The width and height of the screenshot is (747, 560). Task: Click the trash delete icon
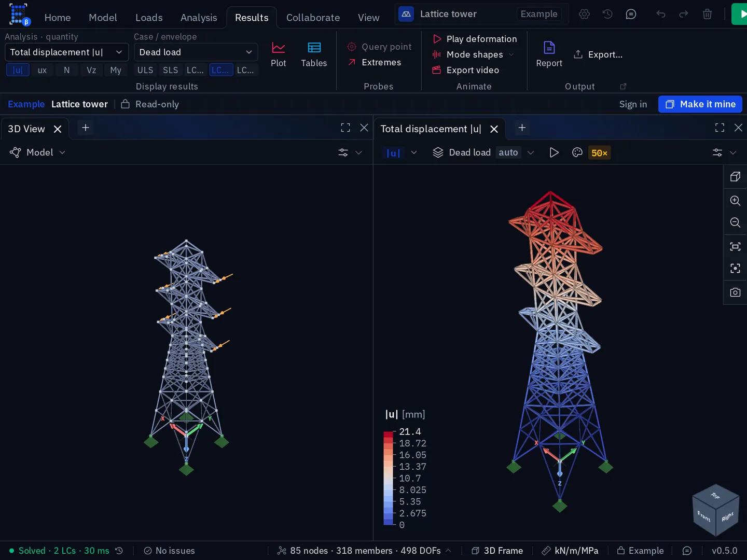707,14
